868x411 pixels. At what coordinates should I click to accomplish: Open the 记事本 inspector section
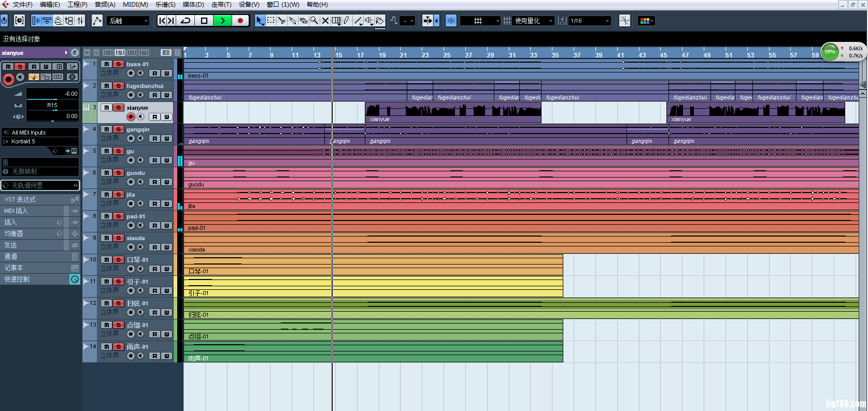point(40,268)
